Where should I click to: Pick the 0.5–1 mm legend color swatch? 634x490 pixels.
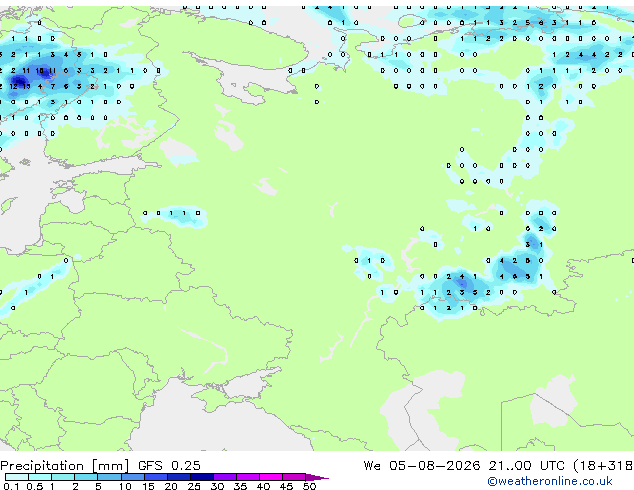[40, 477]
